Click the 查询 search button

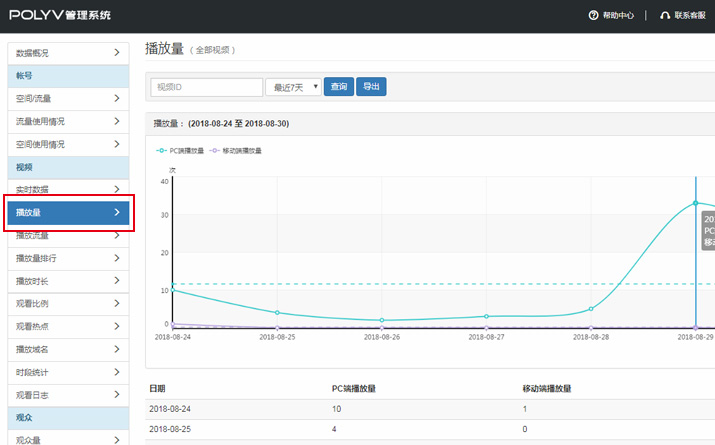(x=339, y=87)
